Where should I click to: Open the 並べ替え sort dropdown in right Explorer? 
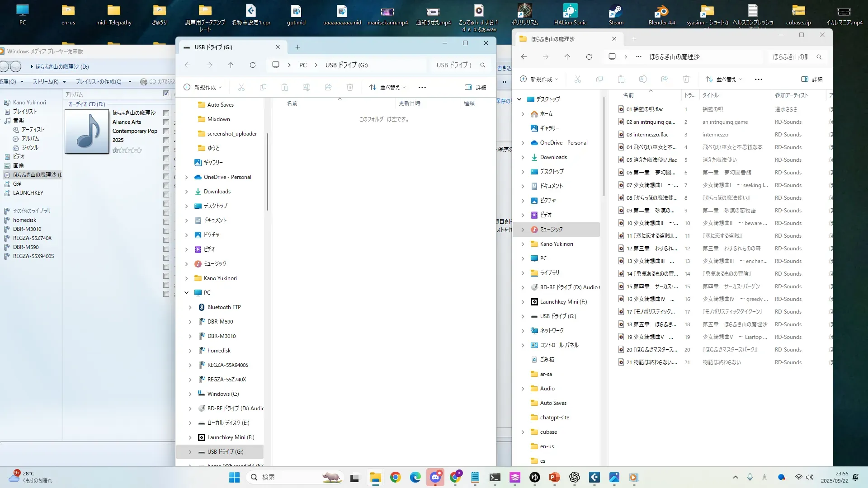click(x=724, y=79)
